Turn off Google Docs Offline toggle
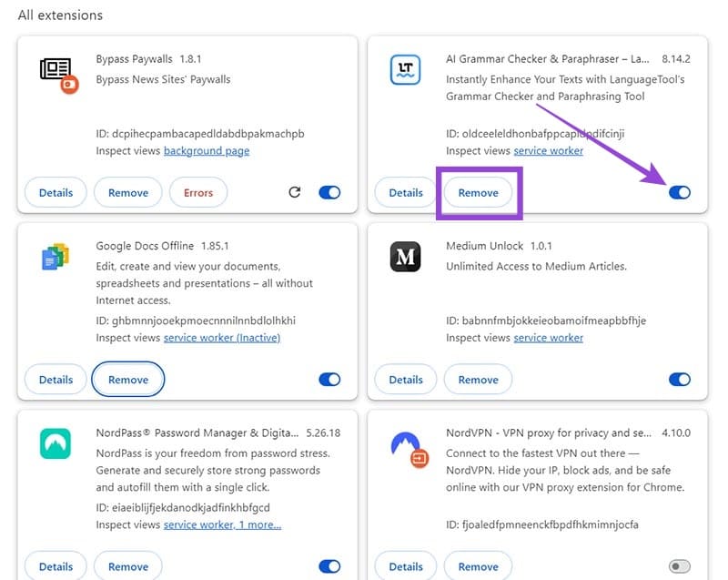The image size is (728, 580). coord(329,380)
